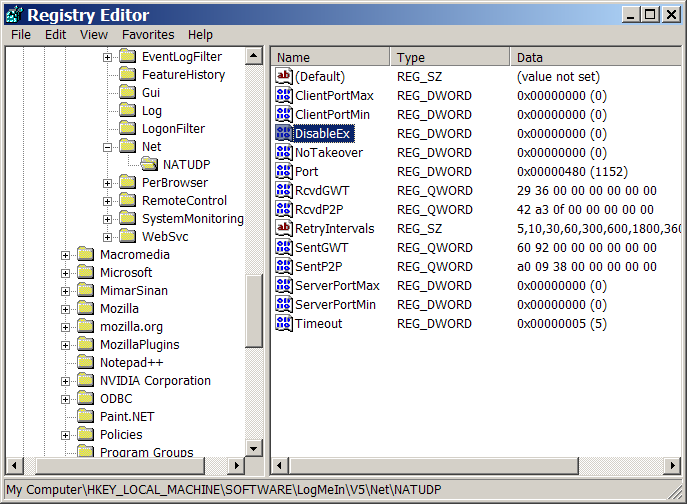Click the string icon beside RetryIntervals
The image size is (687, 504).
(283, 229)
